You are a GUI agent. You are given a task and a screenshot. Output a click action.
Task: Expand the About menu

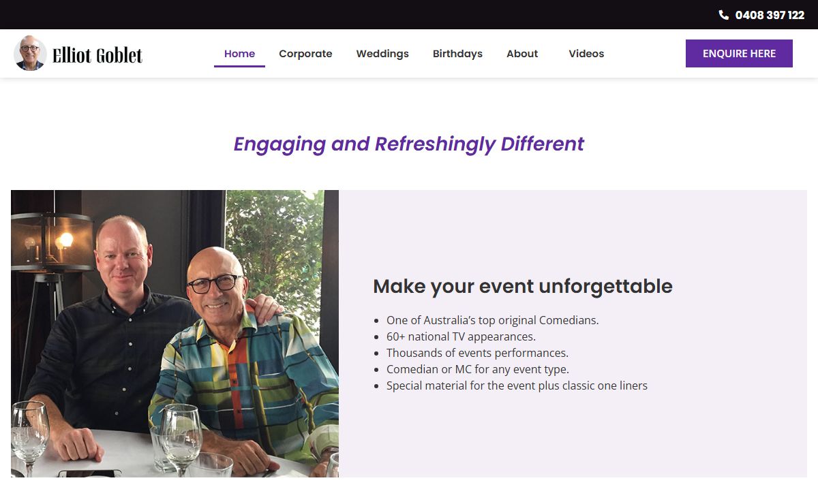coord(522,54)
